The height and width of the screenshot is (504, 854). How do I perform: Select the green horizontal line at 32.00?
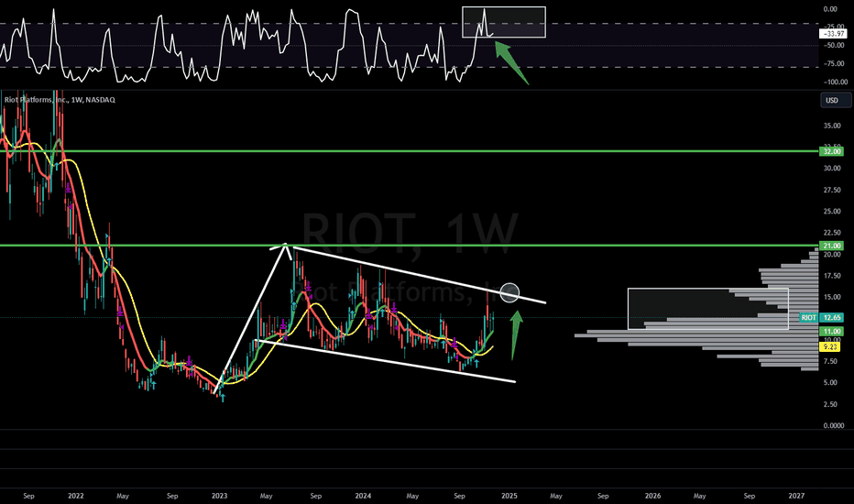click(409, 151)
